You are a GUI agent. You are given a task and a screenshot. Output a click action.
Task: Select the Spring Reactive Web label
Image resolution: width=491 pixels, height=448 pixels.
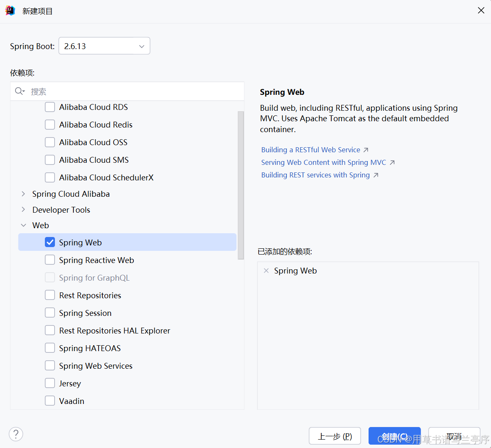coord(96,260)
